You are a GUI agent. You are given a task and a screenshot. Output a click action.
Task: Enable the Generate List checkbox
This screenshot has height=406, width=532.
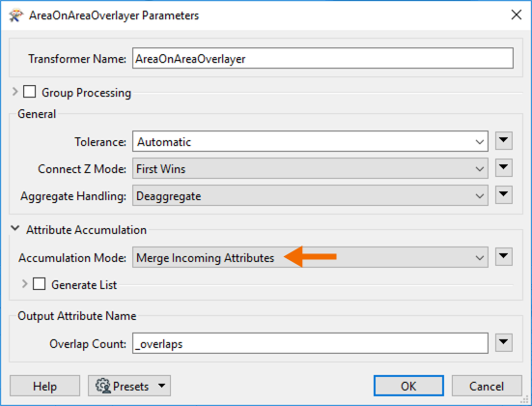coord(39,283)
